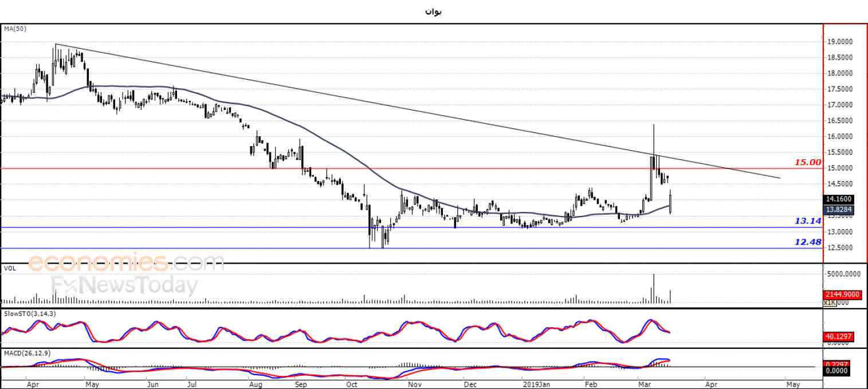Viewport: 868px width, 389px height.
Task: Click the 16.5000 price axis label
Action: [839, 121]
